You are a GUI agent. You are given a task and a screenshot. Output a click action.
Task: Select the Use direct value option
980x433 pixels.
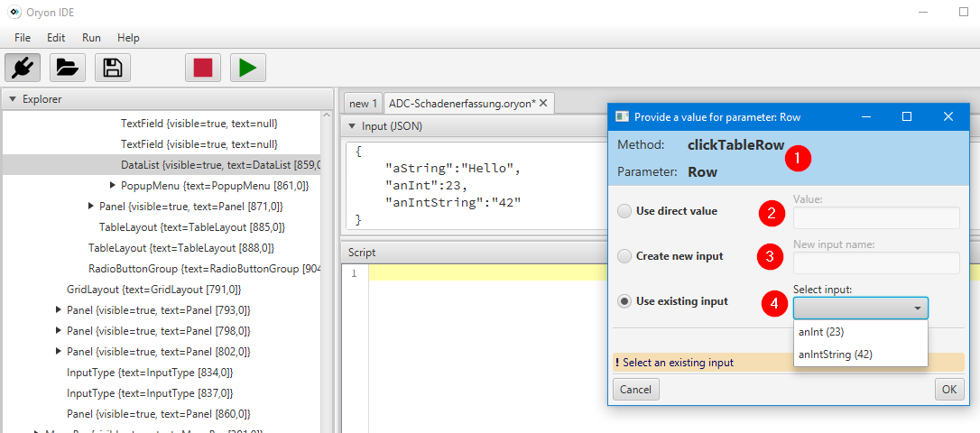(624, 211)
